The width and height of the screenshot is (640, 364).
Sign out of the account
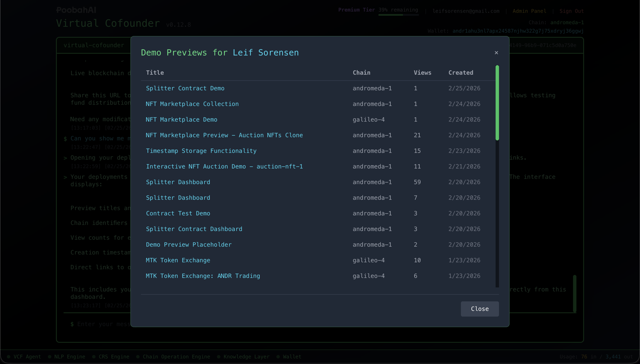(x=571, y=11)
